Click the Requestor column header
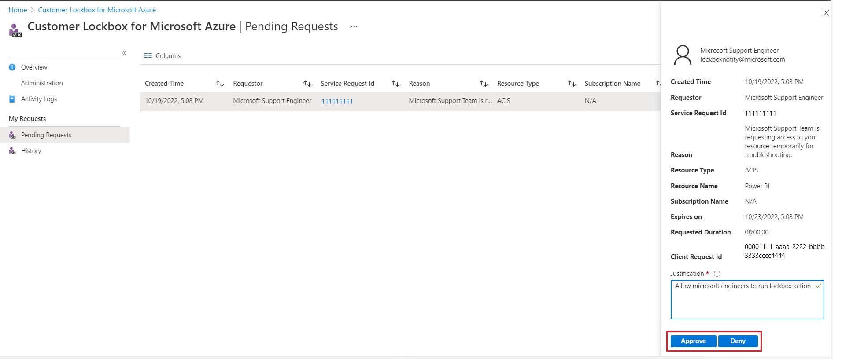This screenshot has height=359, width=868. point(248,84)
